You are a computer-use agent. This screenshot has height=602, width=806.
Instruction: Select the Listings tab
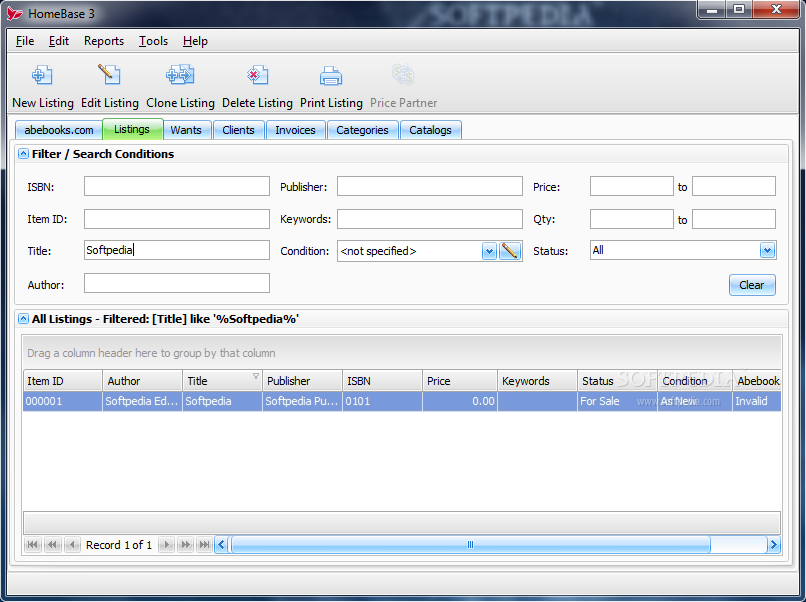pos(132,129)
